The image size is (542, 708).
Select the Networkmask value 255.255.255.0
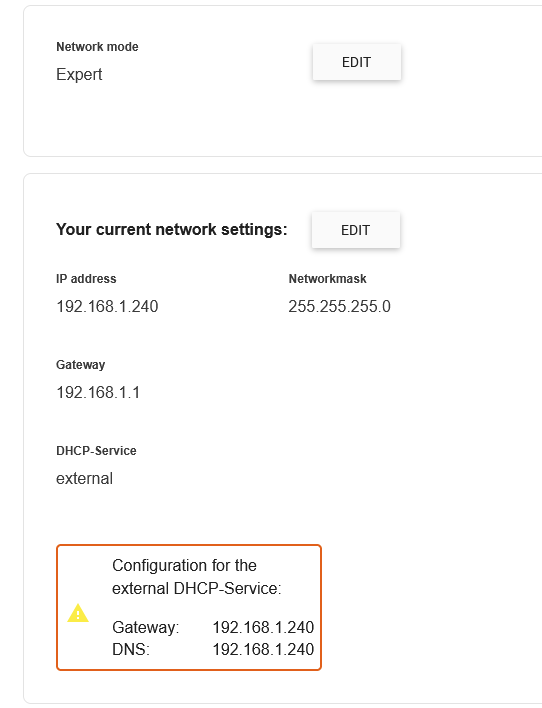(339, 306)
